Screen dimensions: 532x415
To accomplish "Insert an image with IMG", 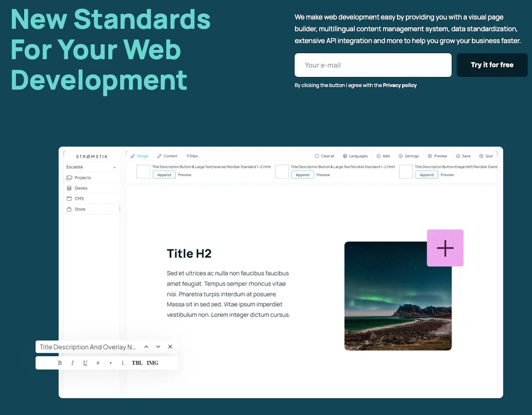I will tap(152, 363).
